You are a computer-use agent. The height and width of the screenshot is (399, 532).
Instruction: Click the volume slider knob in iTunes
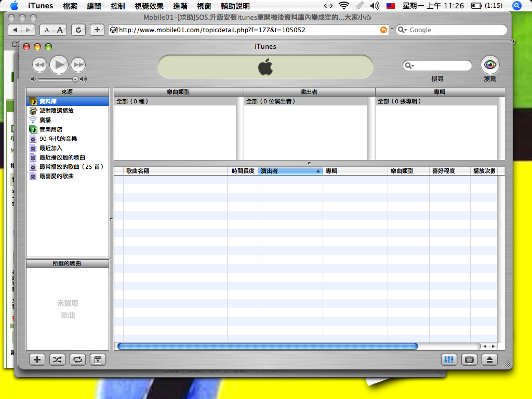click(x=75, y=79)
